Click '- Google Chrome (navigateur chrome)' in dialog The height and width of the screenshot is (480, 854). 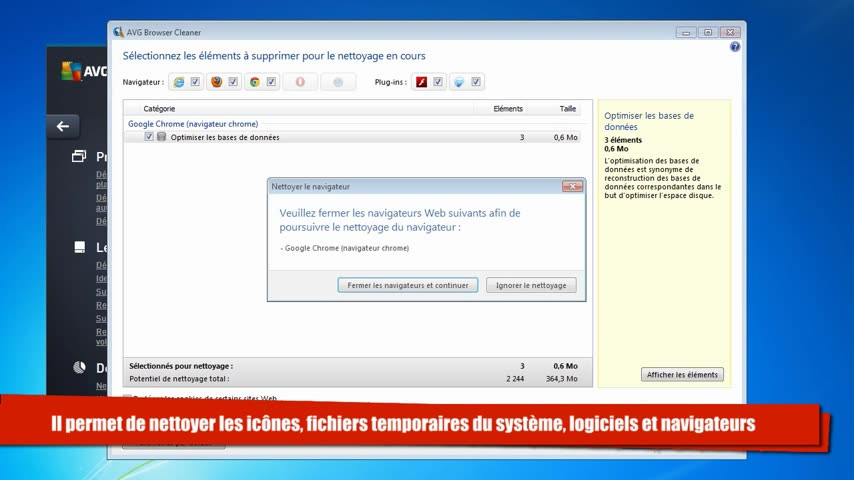[345, 248]
